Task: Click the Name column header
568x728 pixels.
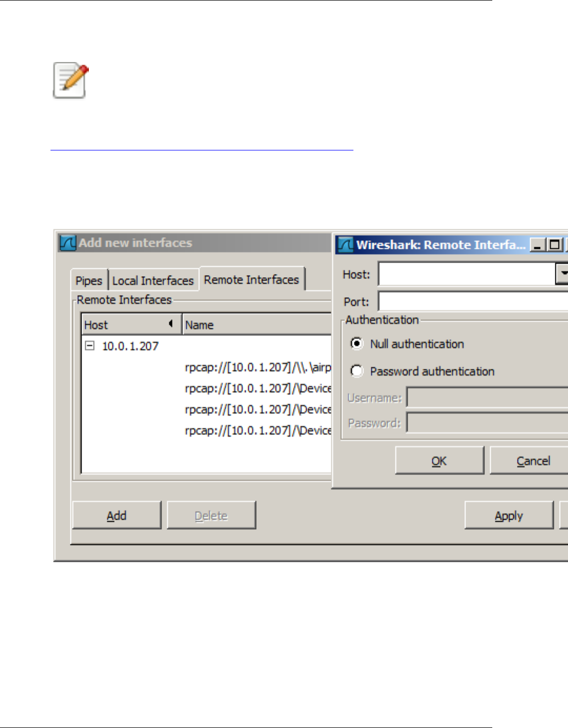Action: pyautogui.click(x=257, y=325)
